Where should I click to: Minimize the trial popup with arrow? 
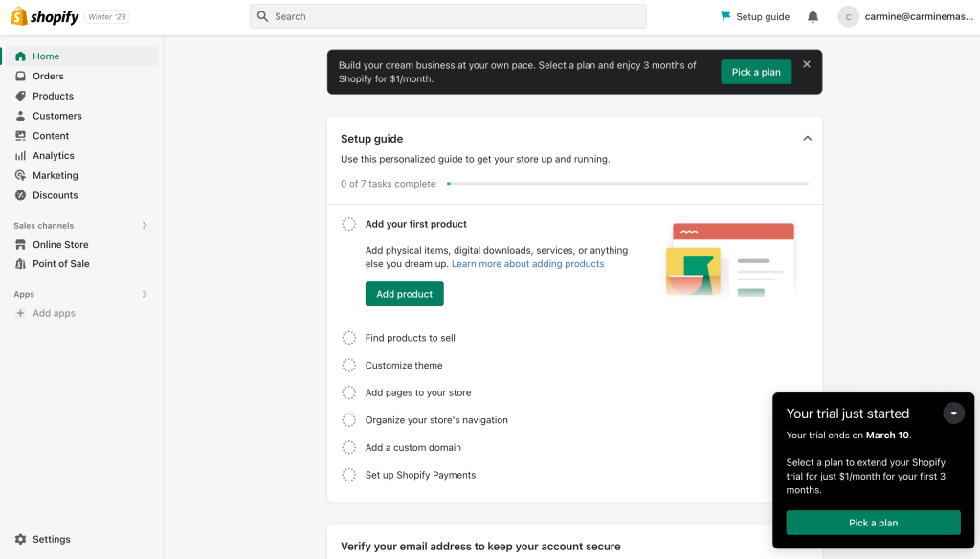(x=954, y=414)
